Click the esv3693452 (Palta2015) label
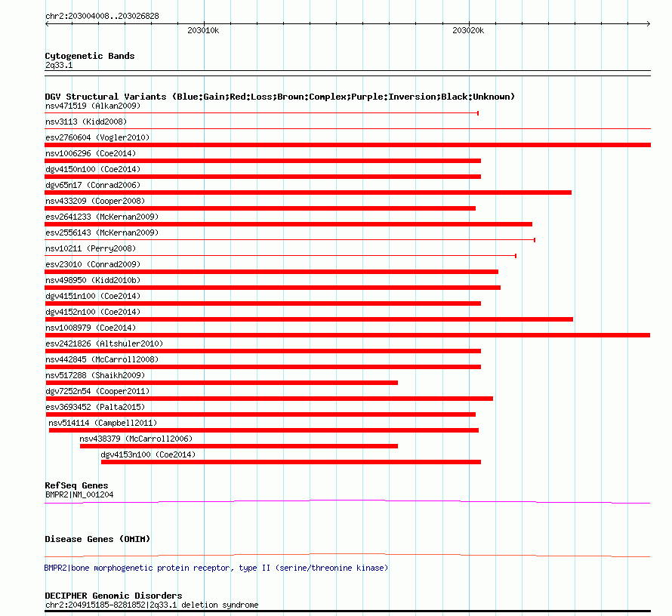The width and height of the screenshot is (672, 616). coord(95,407)
